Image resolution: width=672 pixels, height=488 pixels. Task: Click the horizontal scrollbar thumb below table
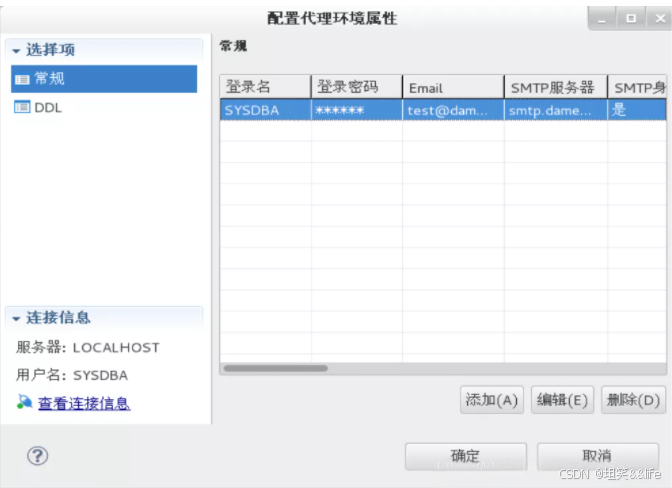click(276, 368)
